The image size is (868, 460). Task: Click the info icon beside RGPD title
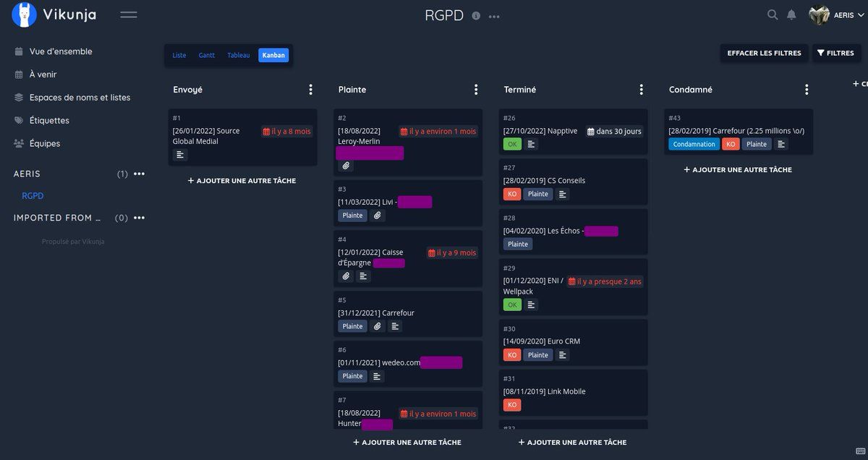tap(476, 16)
